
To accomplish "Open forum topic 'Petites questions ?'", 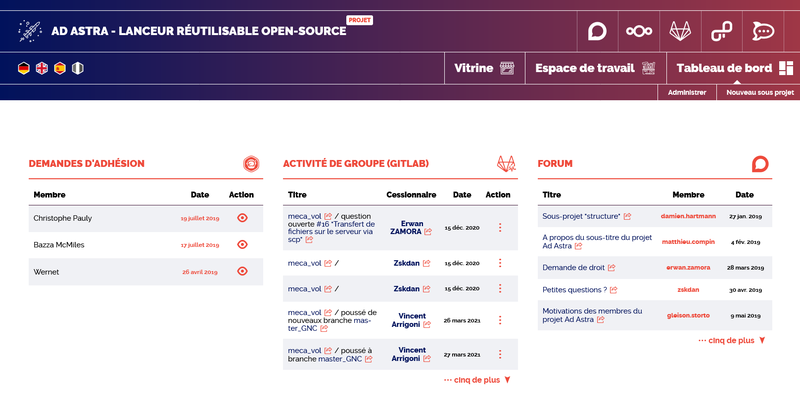I will [x=574, y=290].
